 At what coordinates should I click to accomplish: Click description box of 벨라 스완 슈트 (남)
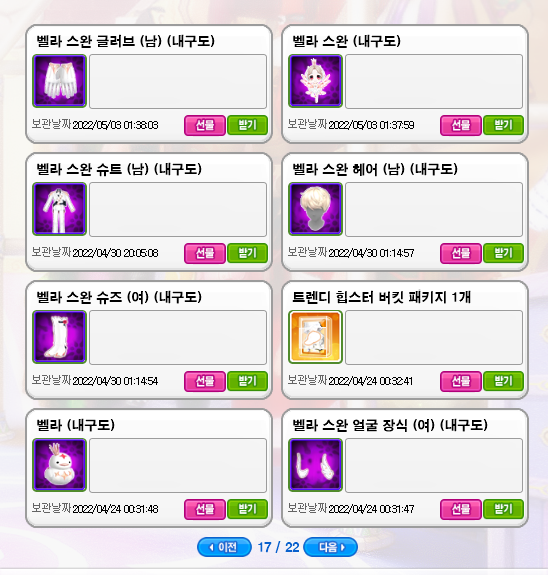click(x=178, y=209)
